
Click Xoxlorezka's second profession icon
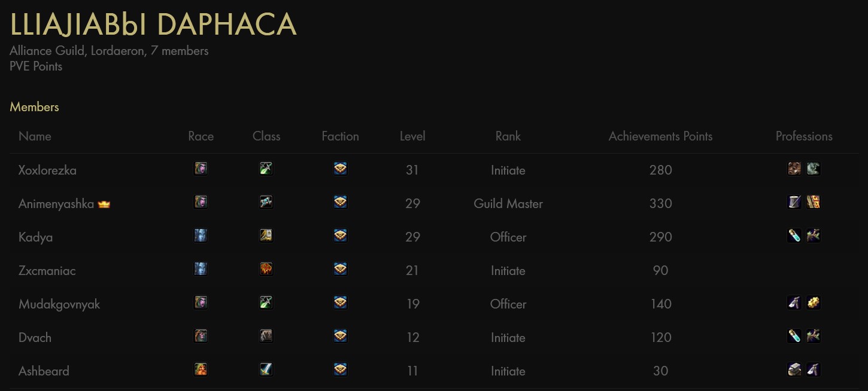[813, 169]
